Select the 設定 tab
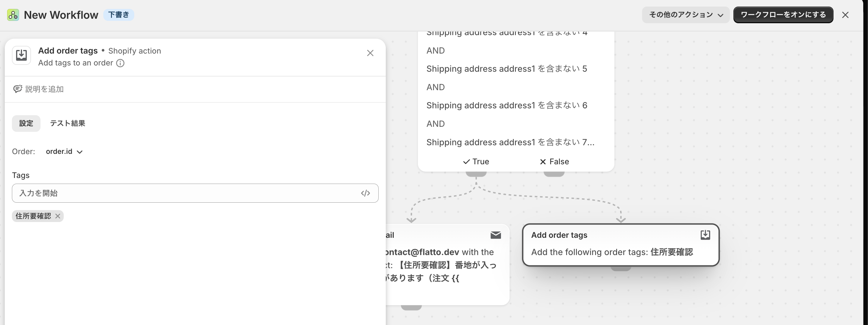 26,123
